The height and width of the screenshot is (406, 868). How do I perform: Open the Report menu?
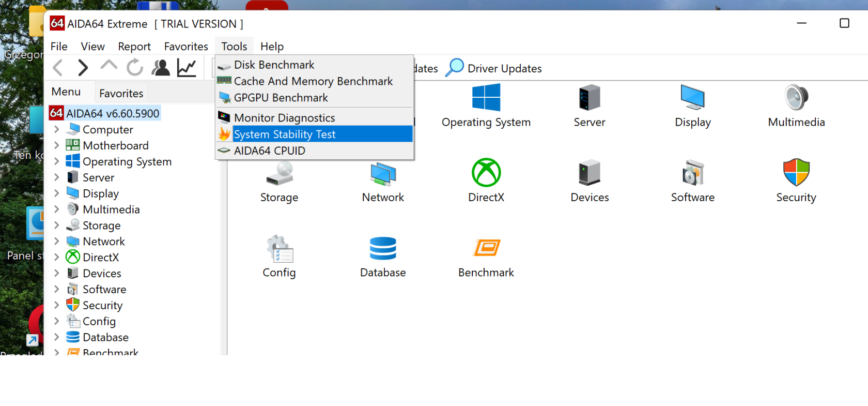point(134,47)
